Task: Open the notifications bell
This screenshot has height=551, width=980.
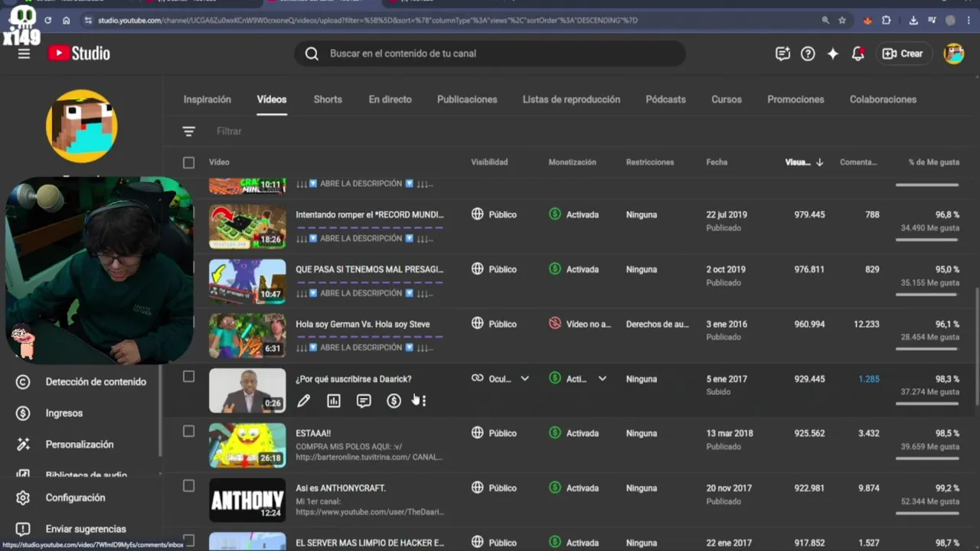Action: (x=858, y=54)
